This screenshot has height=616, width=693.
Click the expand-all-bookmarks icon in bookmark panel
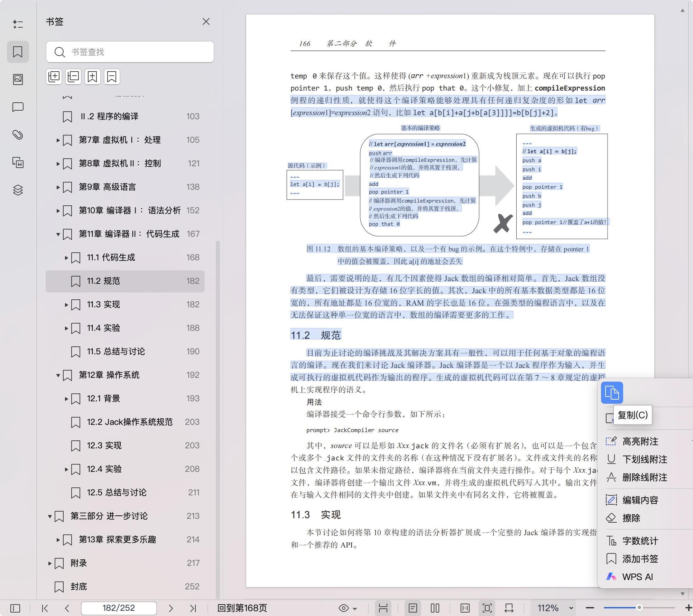[x=54, y=76]
